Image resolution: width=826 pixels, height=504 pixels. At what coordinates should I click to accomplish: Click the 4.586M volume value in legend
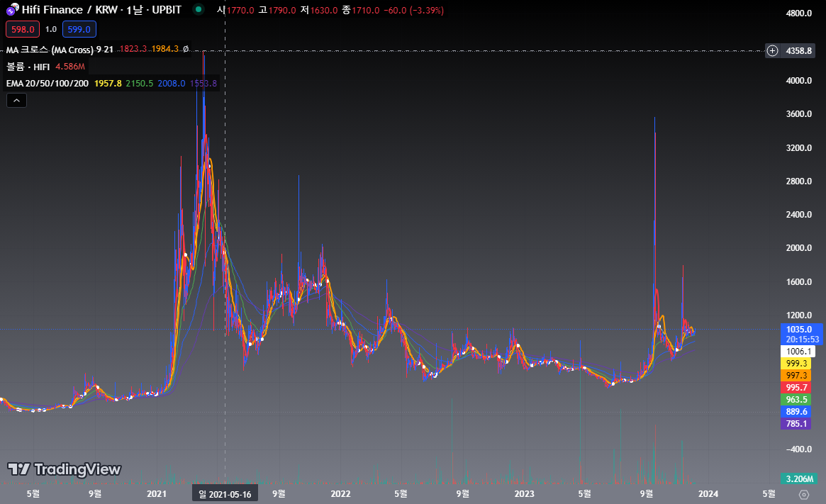pyautogui.click(x=70, y=67)
